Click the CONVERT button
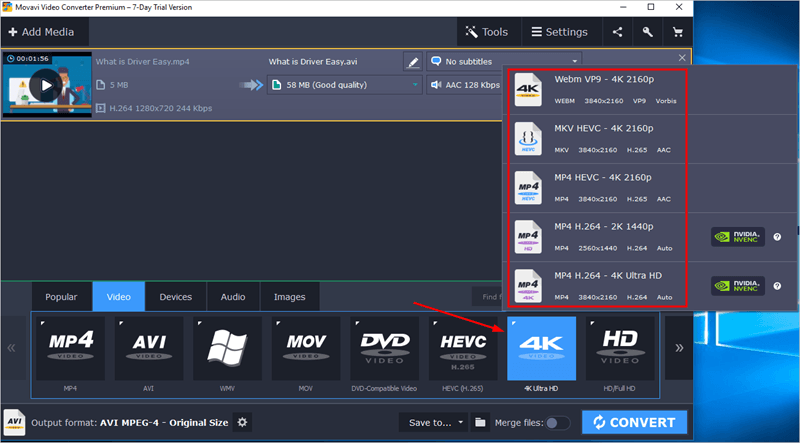Viewport: 800px width, 443px height. click(x=634, y=422)
